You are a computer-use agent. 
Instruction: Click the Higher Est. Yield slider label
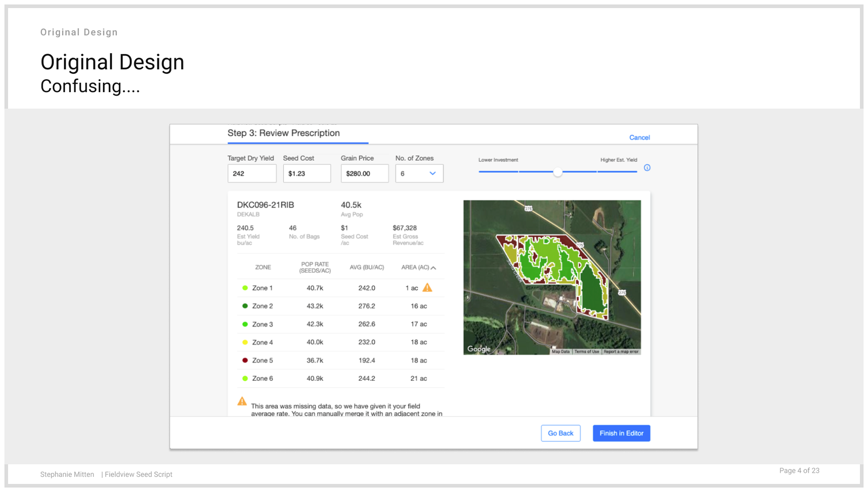pos(618,160)
